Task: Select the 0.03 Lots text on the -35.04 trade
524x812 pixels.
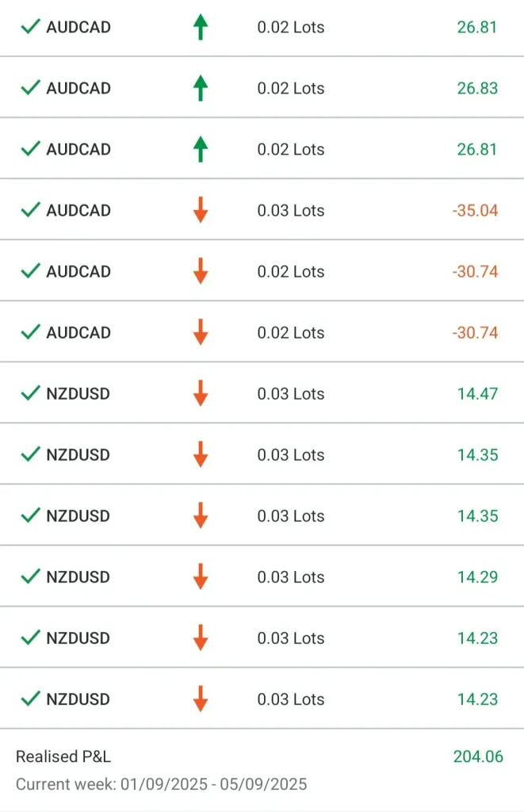Action: (x=291, y=210)
